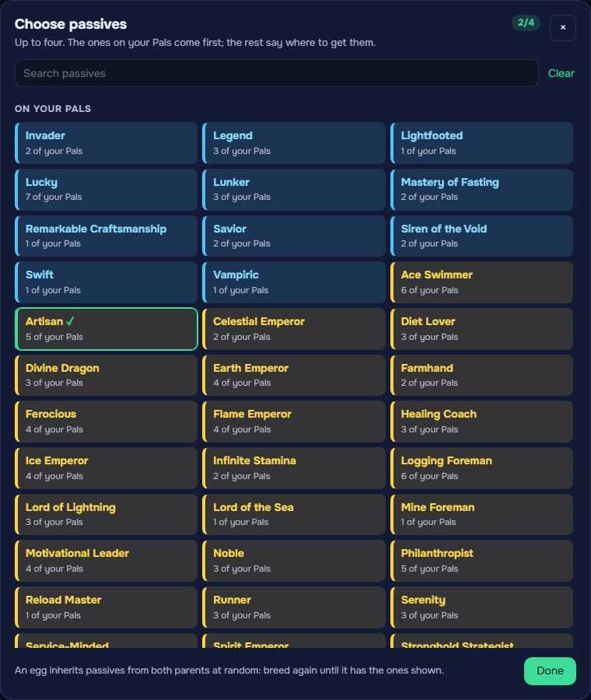The height and width of the screenshot is (700, 591).
Task: Confirm selection with the Done button
Action: click(550, 670)
